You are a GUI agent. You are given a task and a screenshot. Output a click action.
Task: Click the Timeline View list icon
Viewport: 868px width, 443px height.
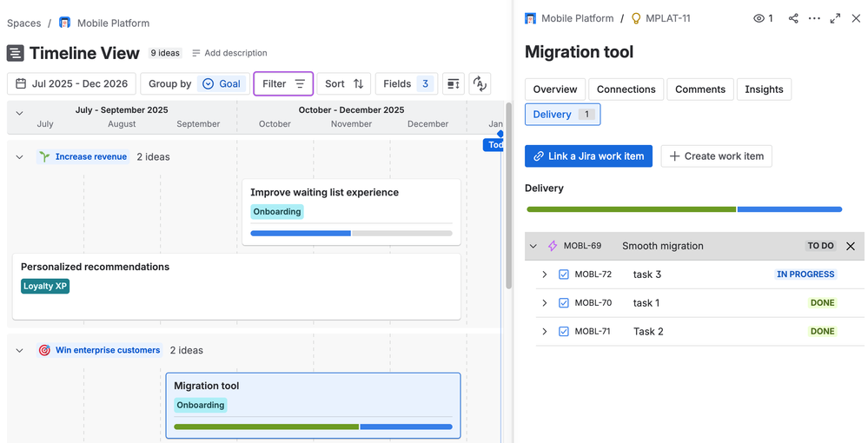click(15, 53)
